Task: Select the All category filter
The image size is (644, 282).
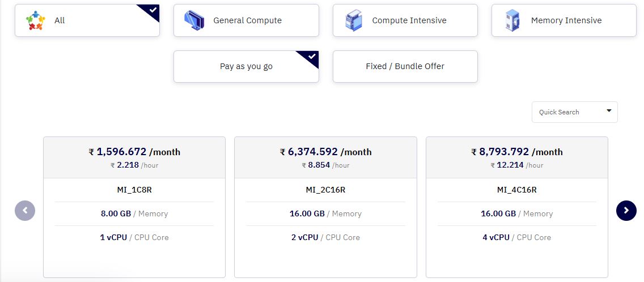Action: pyautogui.click(x=87, y=20)
